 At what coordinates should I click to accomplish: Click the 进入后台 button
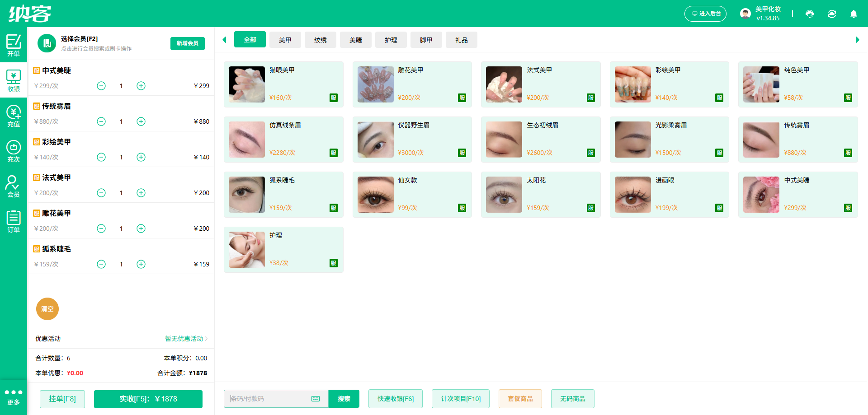tap(706, 14)
